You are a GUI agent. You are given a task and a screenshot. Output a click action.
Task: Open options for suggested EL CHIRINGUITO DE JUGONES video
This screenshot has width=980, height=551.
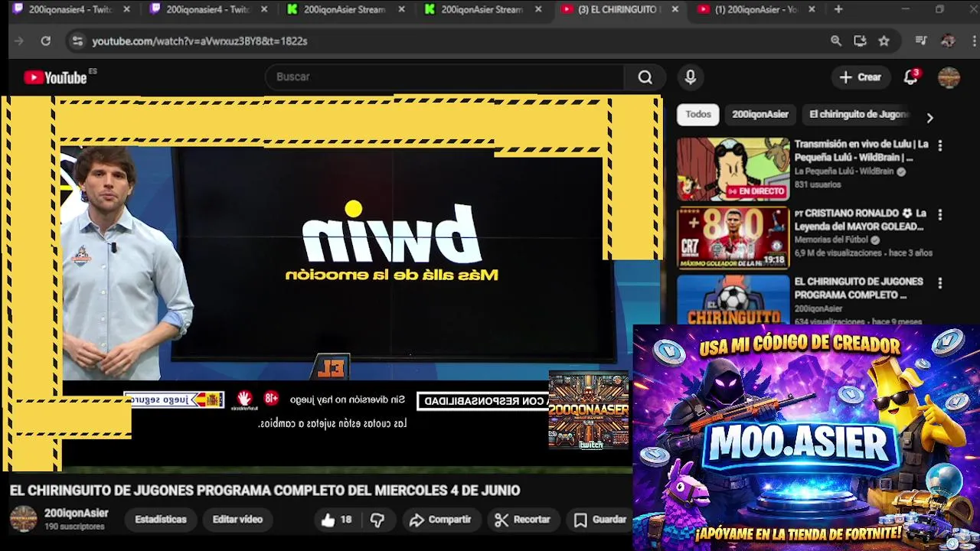click(x=939, y=283)
